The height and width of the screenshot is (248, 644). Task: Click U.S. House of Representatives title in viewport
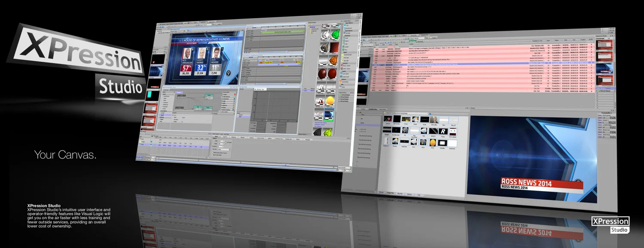tap(204, 40)
